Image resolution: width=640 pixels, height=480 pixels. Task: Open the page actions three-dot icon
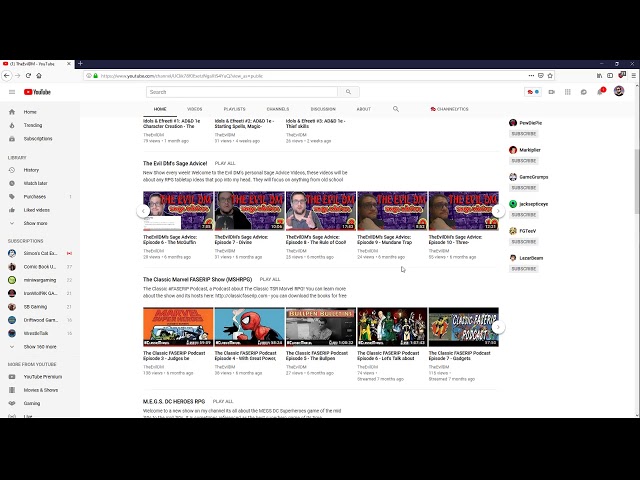531,76
